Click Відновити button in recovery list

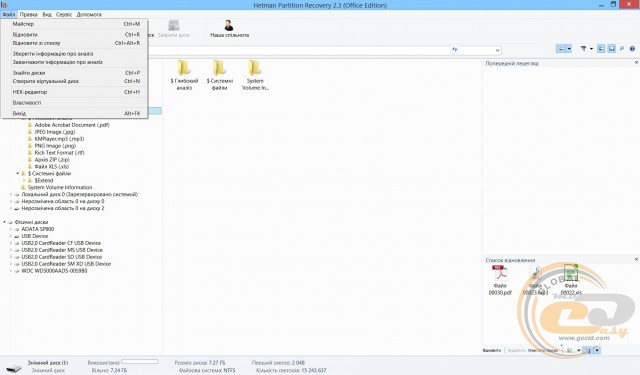coord(492,351)
